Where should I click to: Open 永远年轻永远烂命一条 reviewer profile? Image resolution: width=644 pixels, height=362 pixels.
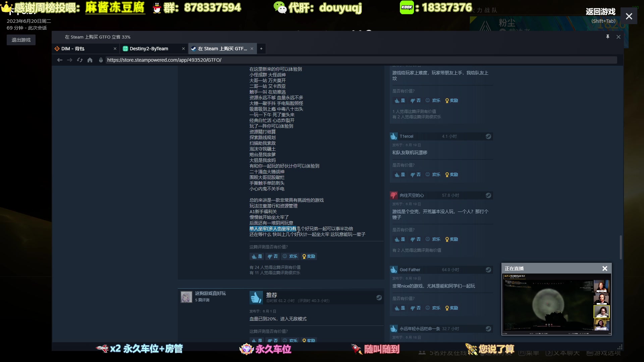pyautogui.click(x=420, y=329)
